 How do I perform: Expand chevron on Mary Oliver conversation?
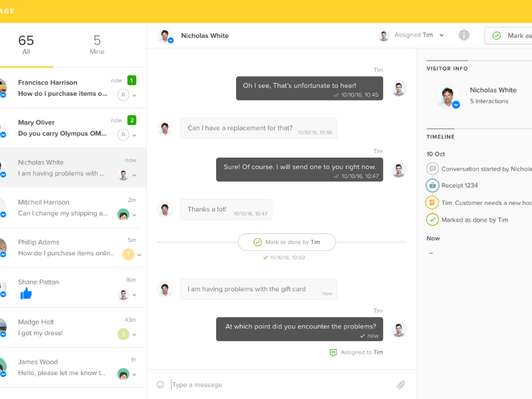click(x=135, y=135)
